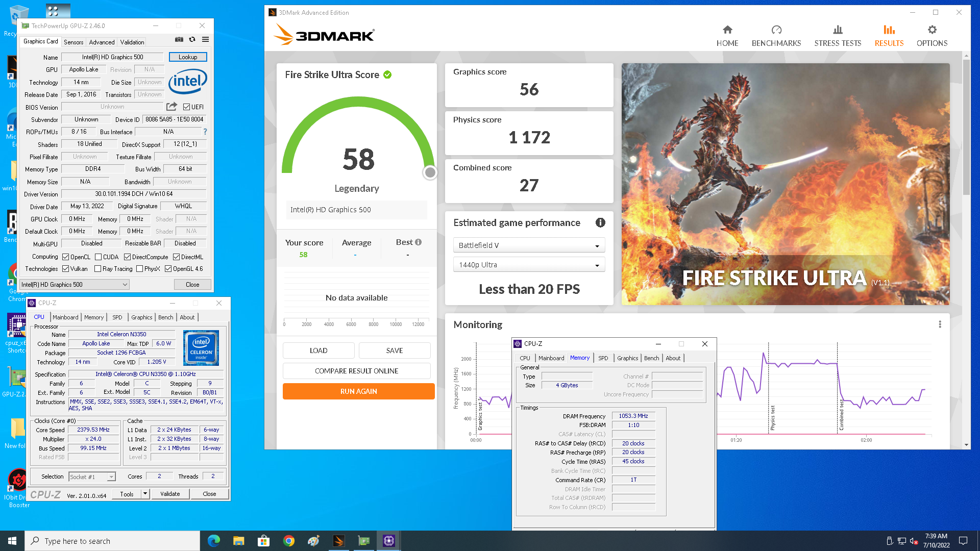Toggle the DirectML checkbox

pyautogui.click(x=176, y=257)
